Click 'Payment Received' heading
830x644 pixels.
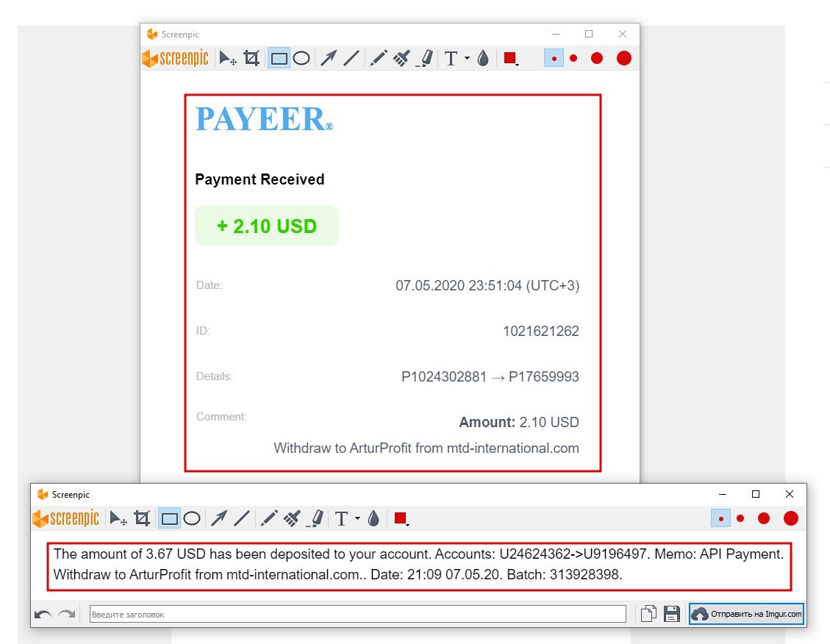pos(260,179)
